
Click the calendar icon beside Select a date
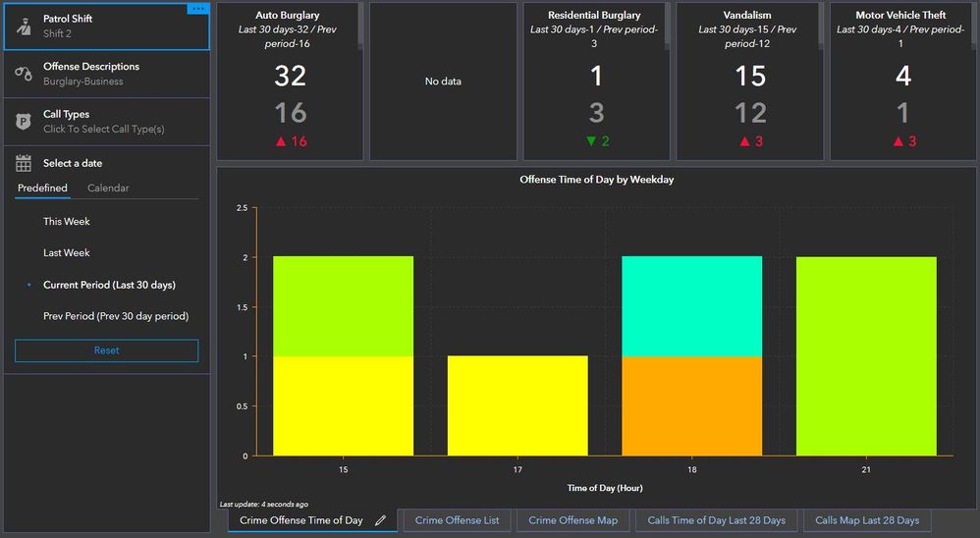click(x=24, y=163)
